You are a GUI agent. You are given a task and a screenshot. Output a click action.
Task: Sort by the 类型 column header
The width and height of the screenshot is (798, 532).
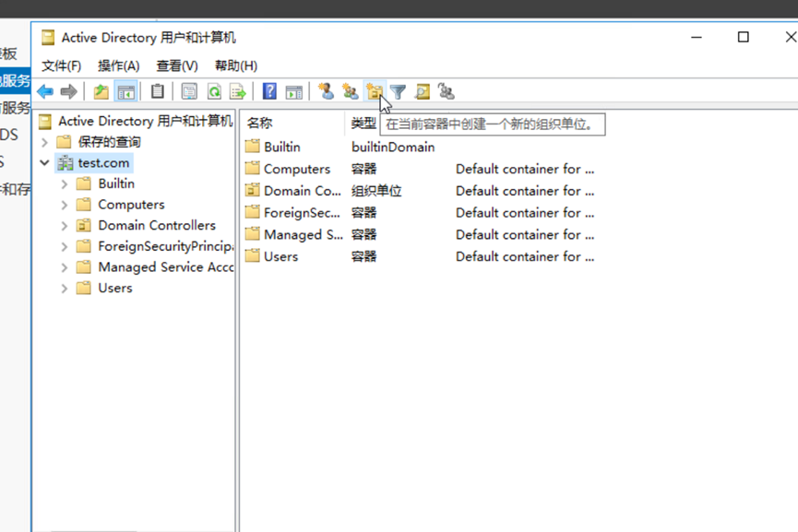pyautogui.click(x=363, y=123)
